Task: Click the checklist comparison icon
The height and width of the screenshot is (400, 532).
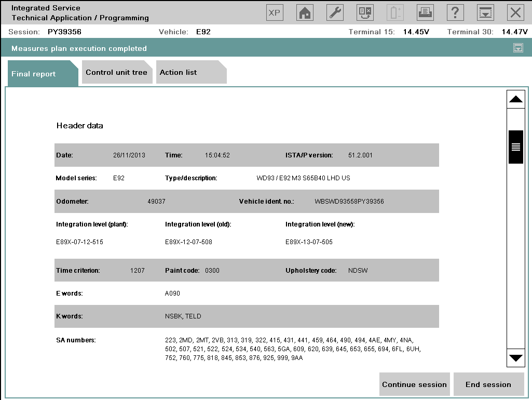Action: click(365, 12)
